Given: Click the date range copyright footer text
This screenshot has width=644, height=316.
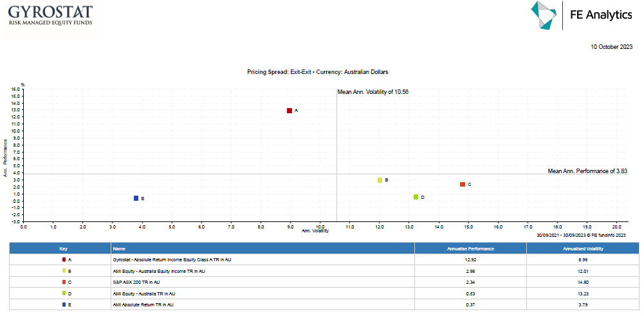Looking at the screenshot, I should pos(581,236).
